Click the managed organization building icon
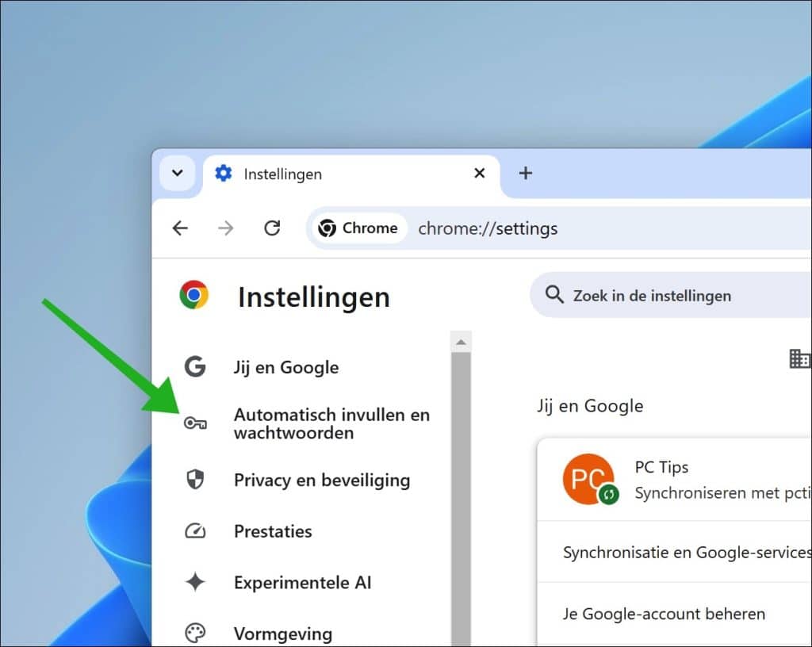The height and width of the screenshot is (647, 812). pos(799,358)
